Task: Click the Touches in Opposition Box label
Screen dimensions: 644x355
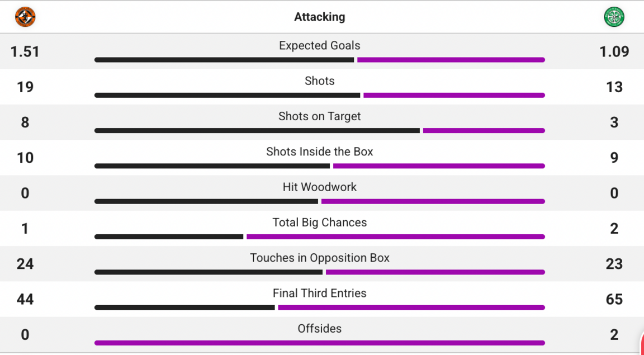Action: (320, 258)
